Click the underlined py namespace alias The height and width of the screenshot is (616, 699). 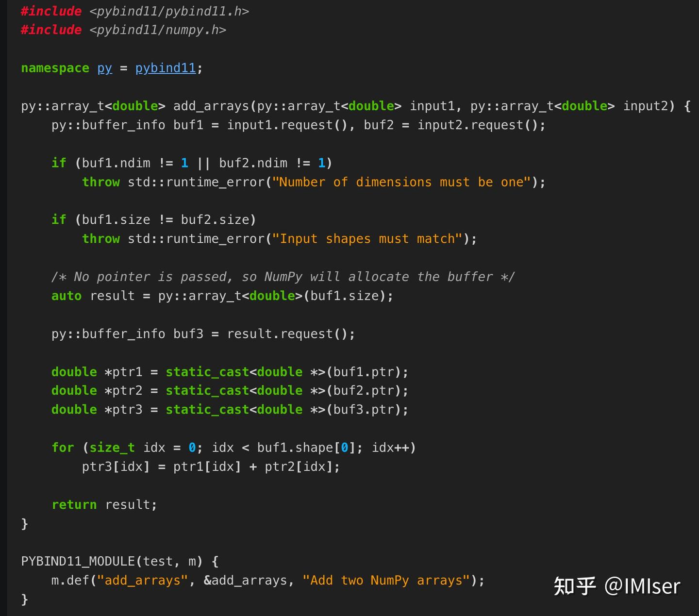pyautogui.click(x=105, y=68)
